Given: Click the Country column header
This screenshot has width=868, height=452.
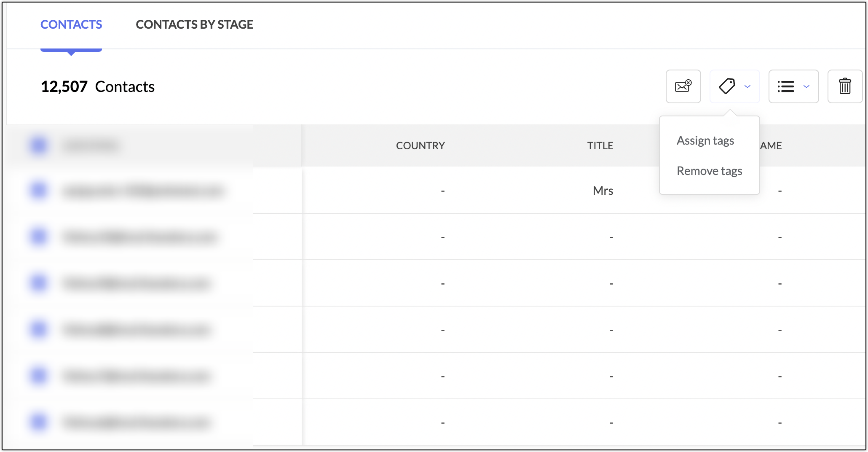Looking at the screenshot, I should point(420,145).
